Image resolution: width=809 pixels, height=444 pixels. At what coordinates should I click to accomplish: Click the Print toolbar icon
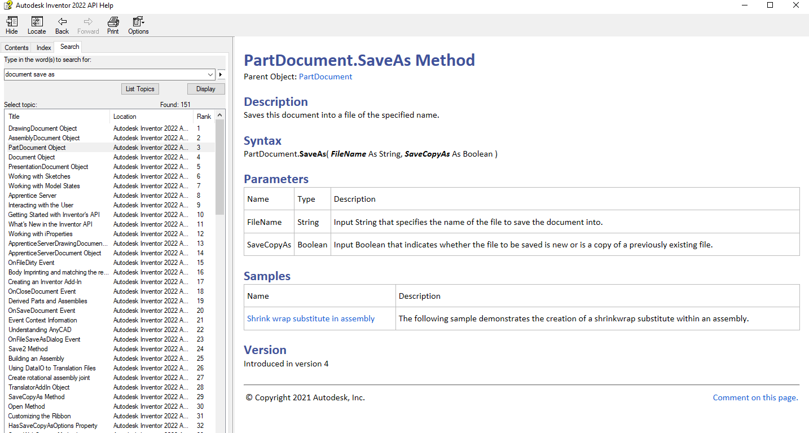113,25
